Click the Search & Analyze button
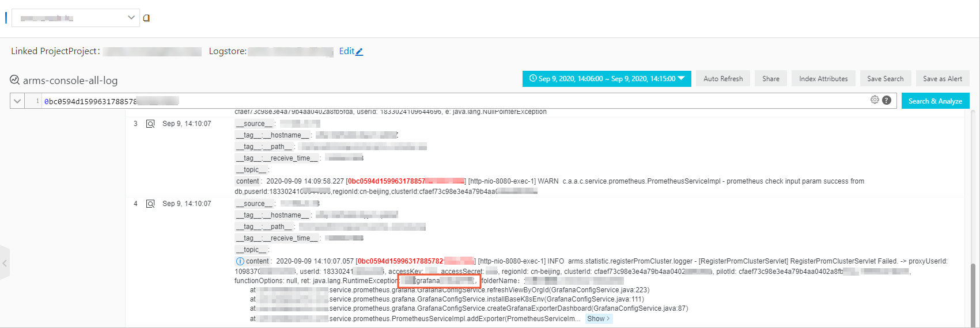 935,101
